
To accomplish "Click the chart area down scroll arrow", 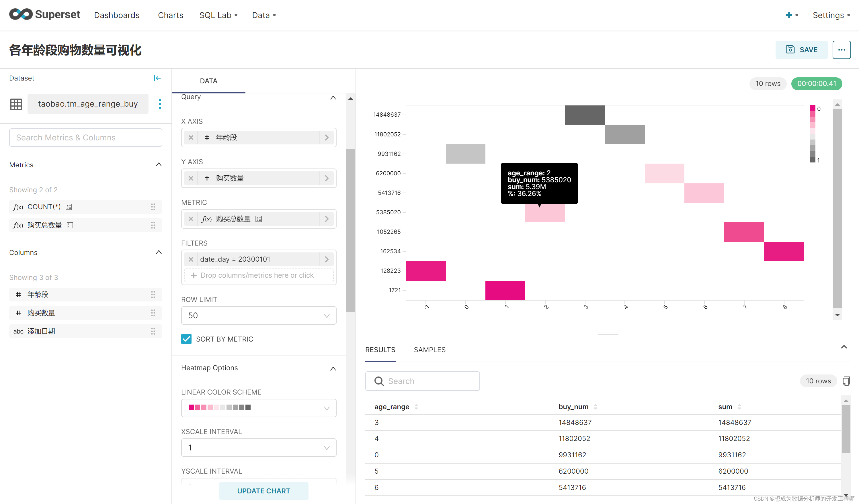I will tap(837, 315).
